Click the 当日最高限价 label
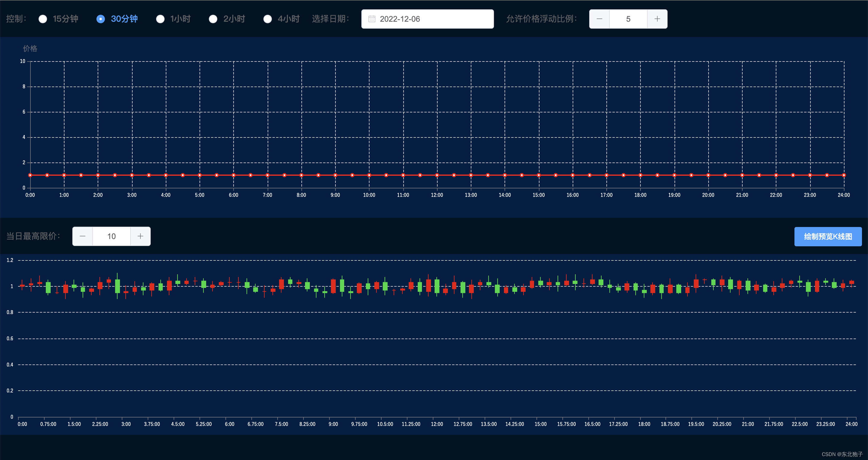The image size is (868, 460). pos(33,236)
